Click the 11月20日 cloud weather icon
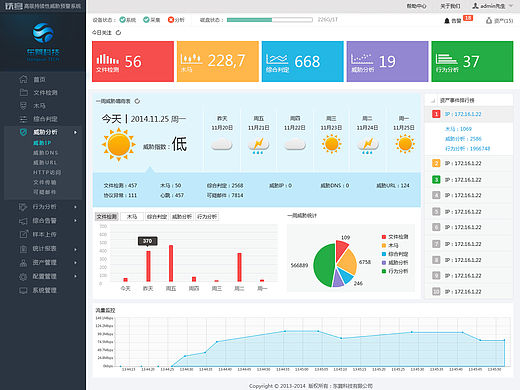 [222, 145]
